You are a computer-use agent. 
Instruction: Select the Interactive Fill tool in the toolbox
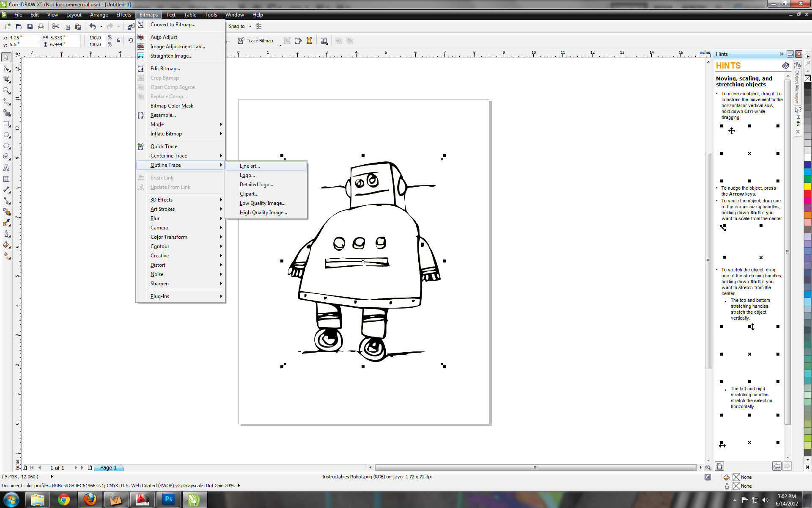click(x=6, y=256)
